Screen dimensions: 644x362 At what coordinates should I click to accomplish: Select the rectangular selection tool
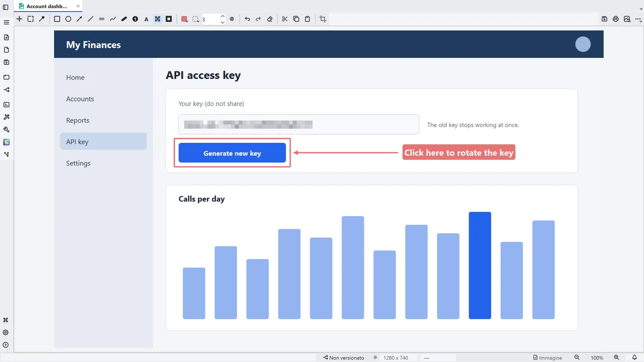point(31,19)
